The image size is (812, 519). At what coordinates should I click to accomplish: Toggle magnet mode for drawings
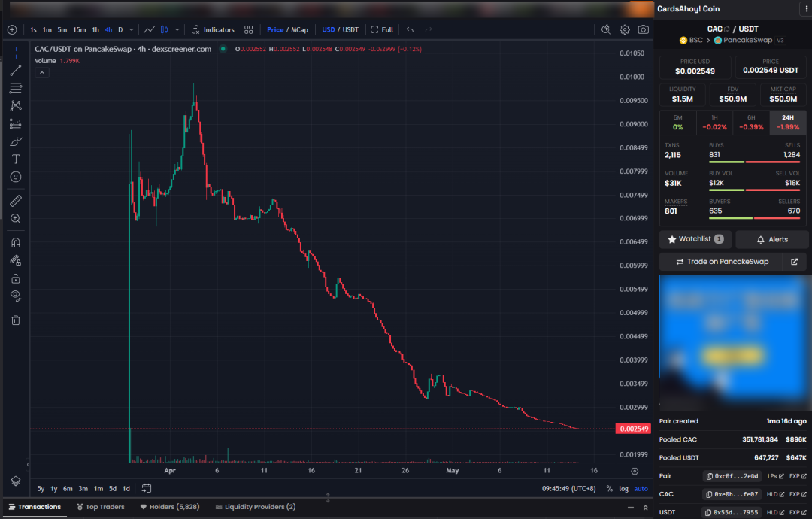pyautogui.click(x=16, y=242)
